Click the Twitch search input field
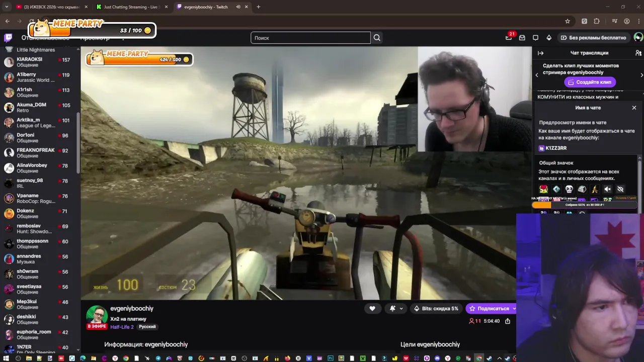Viewport: 644px width, 362px height. click(x=310, y=38)
